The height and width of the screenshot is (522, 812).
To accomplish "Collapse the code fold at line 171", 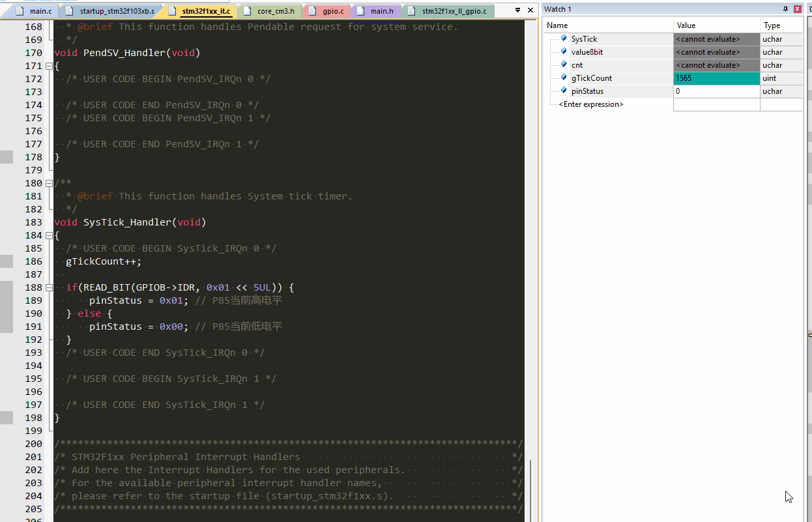I will pyautogui.click(x=49, y=65).
